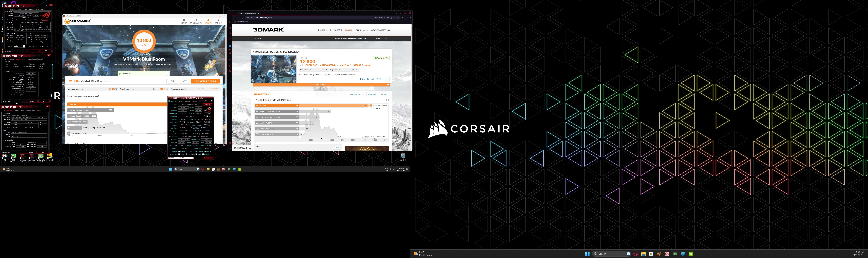Open Twitter from the Opera sidebar
This screenshot has width=868, height=258.
coord(230,46)
